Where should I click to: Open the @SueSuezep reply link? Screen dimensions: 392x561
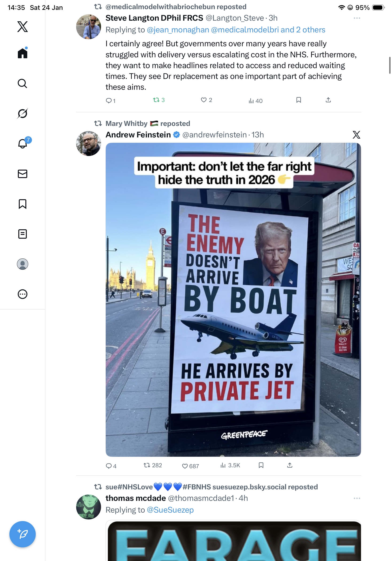pyautogui.click(x=170, y=510)
